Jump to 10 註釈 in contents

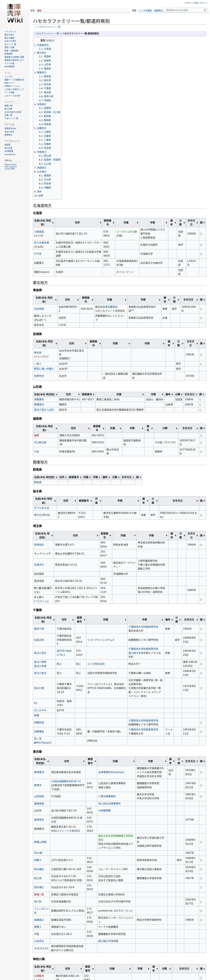coord(39,196)
